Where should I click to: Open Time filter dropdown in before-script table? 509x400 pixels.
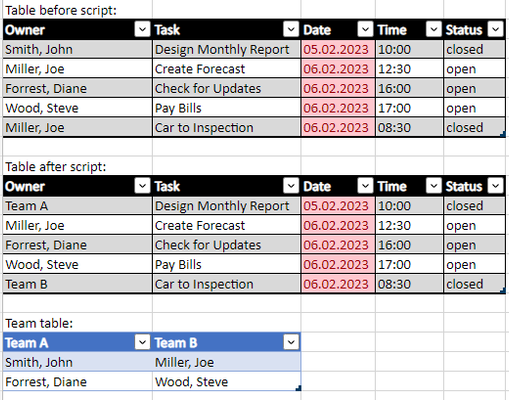(x=434, y=29)
